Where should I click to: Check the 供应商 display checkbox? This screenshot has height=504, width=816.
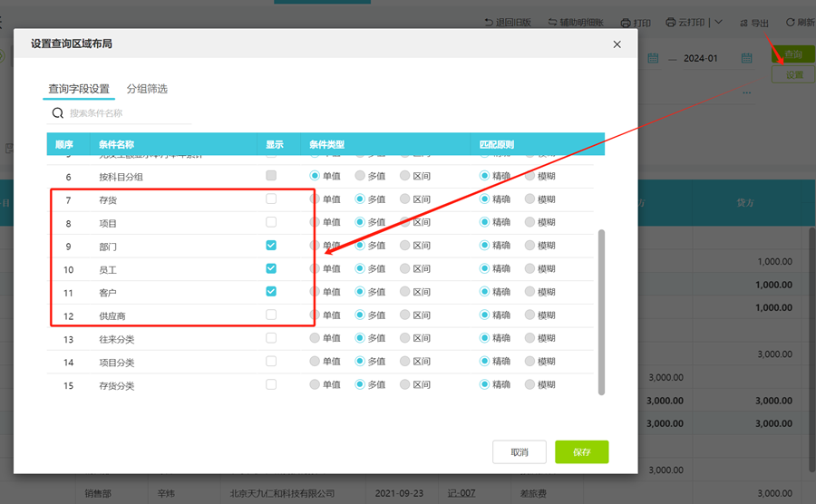coord(271,315)
